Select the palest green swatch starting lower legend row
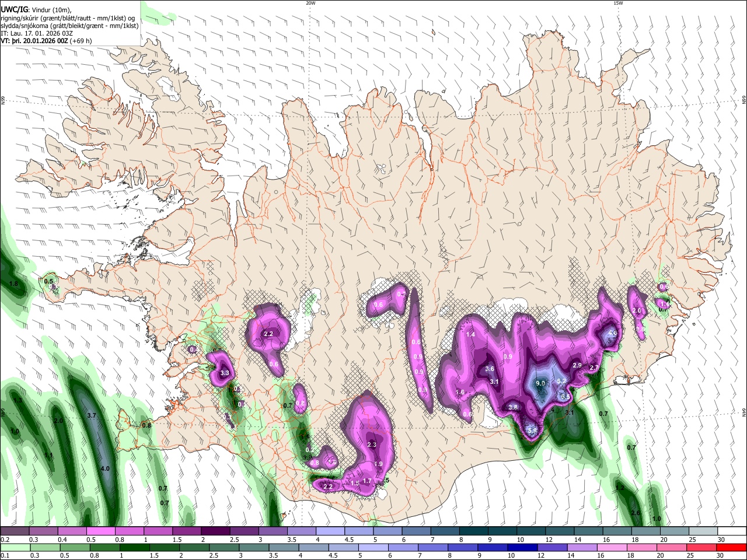 click(15, 547)
